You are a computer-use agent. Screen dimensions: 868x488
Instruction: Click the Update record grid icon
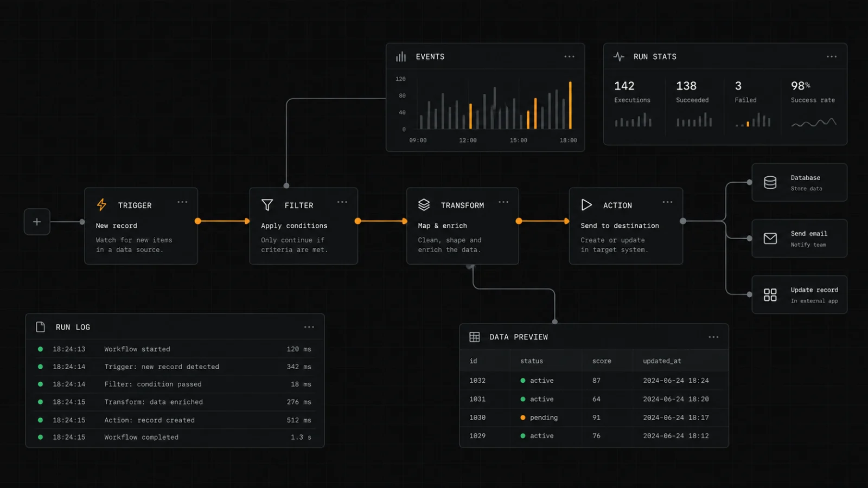(770, 295)
